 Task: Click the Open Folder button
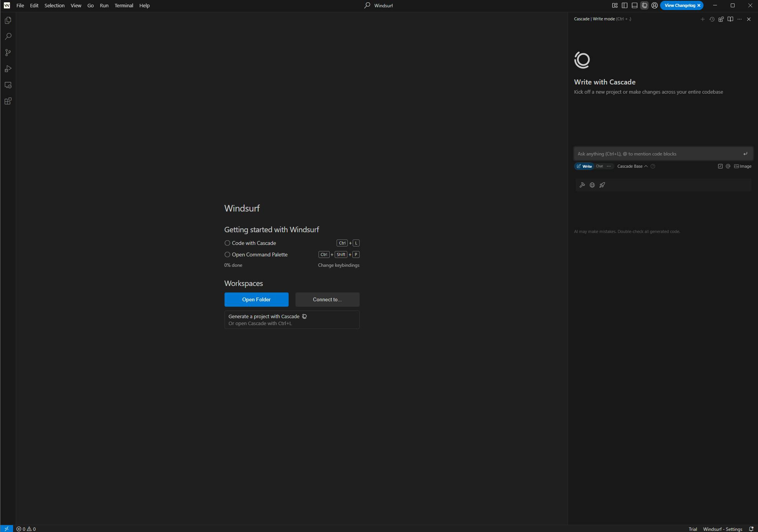(256, 299)
